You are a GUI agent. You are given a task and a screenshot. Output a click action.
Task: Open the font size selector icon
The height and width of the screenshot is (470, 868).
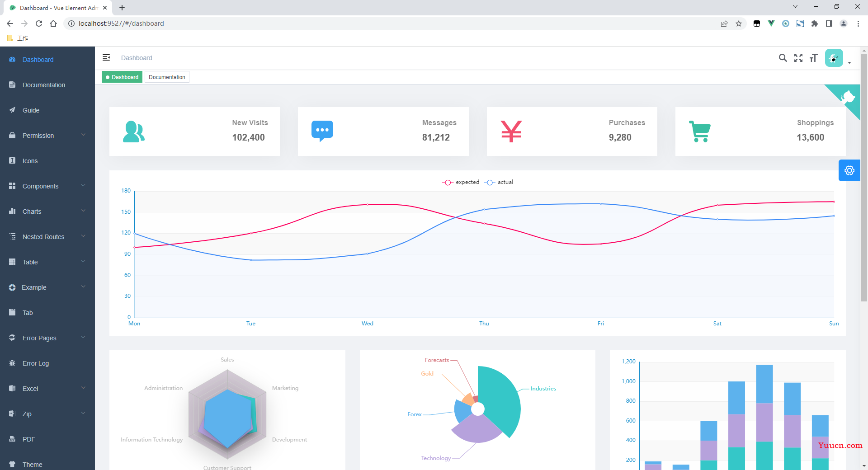pyautogui.click(x=814, y=58)
